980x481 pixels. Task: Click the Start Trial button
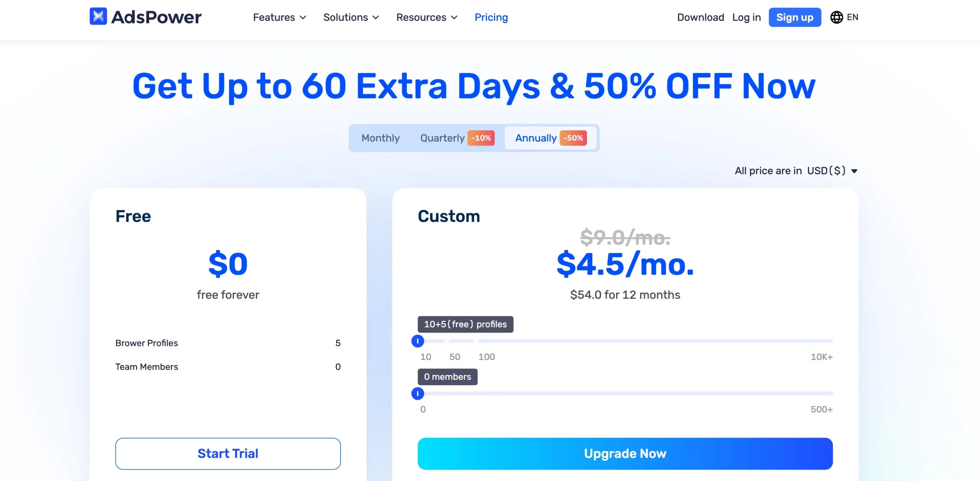pos(227,453)
